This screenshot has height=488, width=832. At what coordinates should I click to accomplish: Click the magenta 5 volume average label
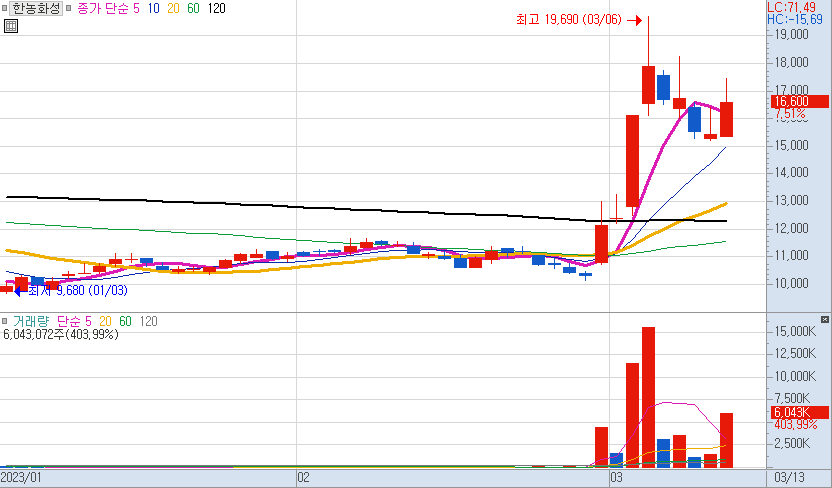coord(88,321)
